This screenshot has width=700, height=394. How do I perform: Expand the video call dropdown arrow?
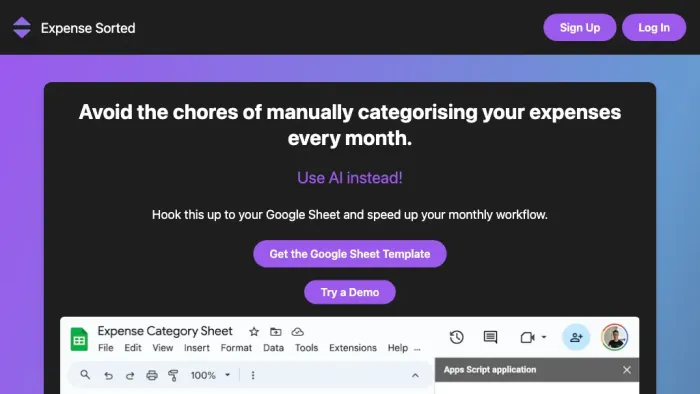pyautogui.click(x=544, y=337)
